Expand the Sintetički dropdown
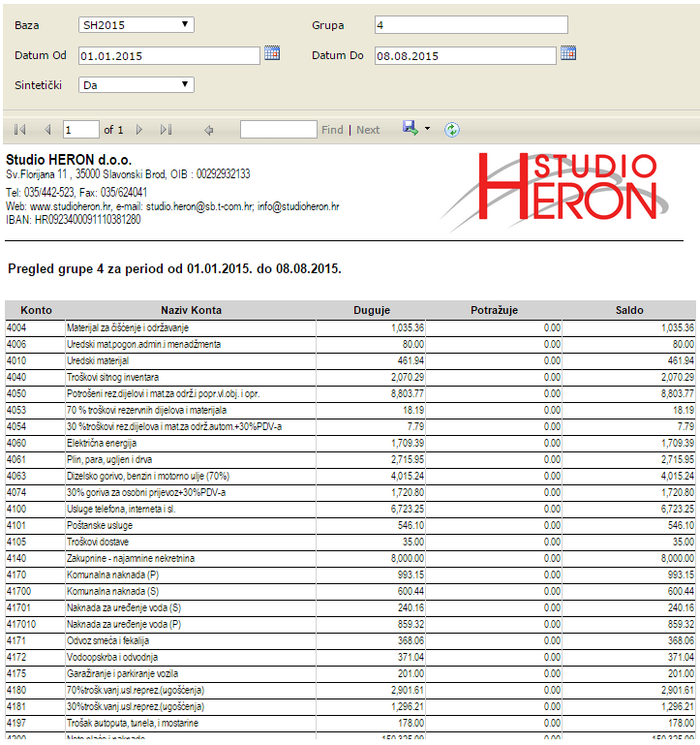The height and width of the screenshot is (745, 700). pyautogui.click(x=136, y=85)
